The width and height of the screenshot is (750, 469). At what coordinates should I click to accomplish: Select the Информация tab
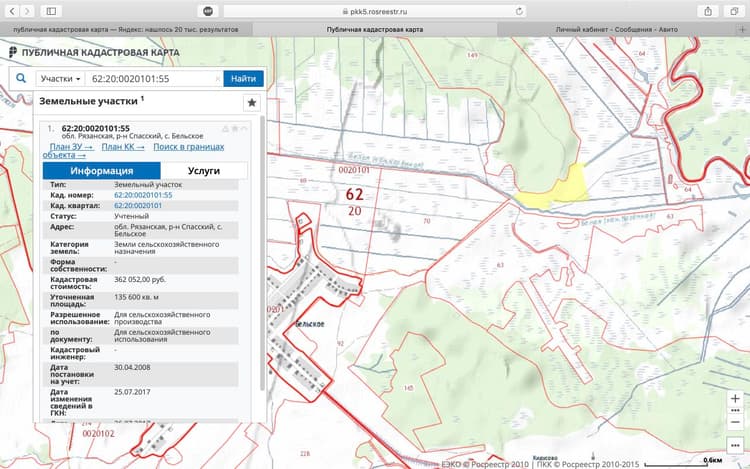[101, 171]
